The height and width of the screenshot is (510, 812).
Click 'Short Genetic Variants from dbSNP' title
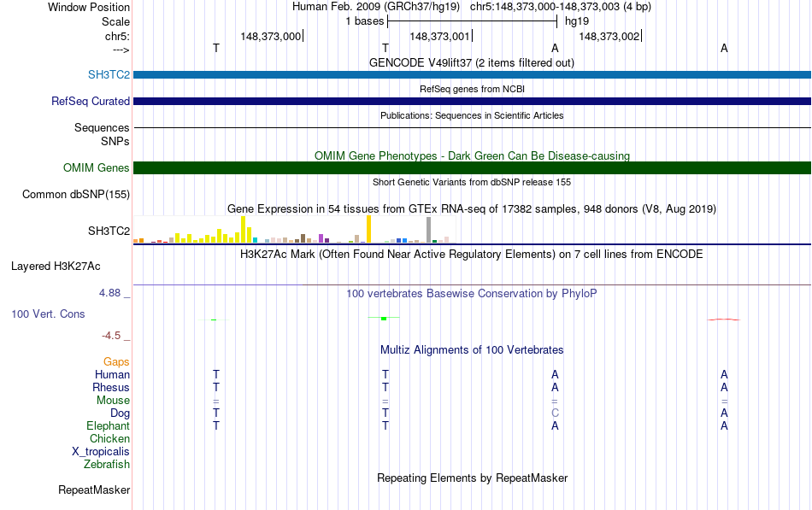tap(472, 182)
